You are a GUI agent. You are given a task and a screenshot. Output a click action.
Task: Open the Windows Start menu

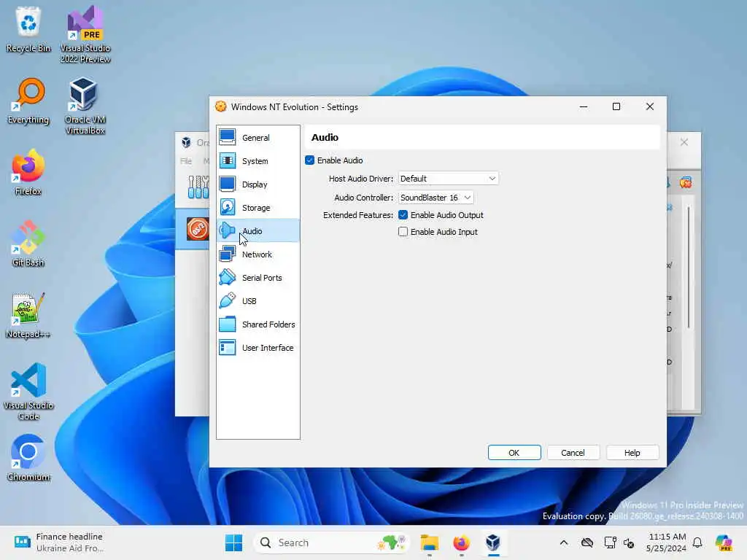click(x=233, y=542)
